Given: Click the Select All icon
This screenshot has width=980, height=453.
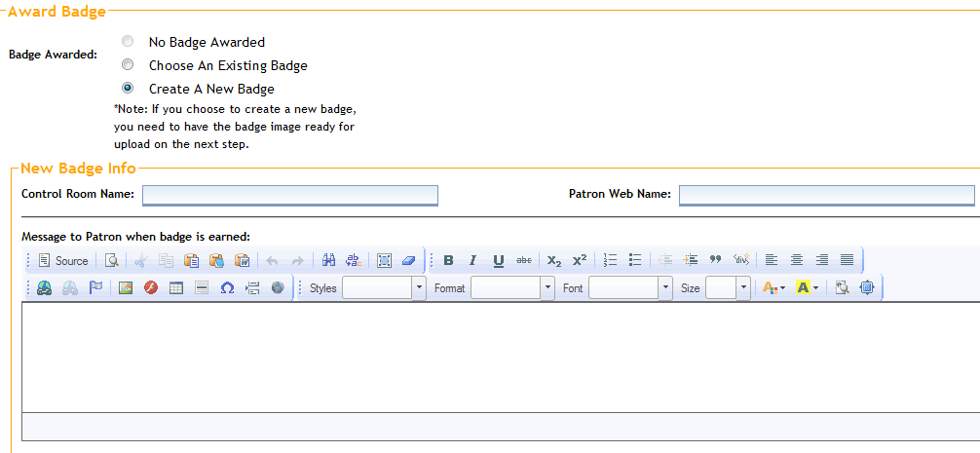Looking at the screenshot, I should click(384, 260).
